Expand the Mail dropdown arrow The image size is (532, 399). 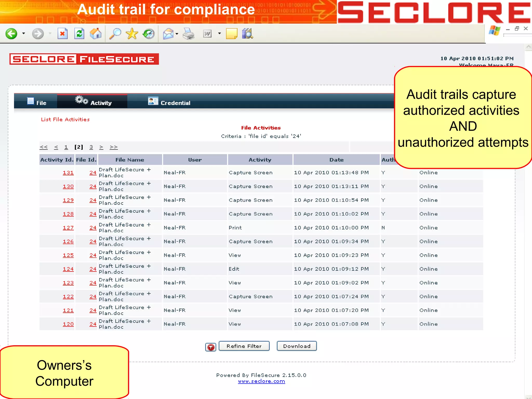177,34
